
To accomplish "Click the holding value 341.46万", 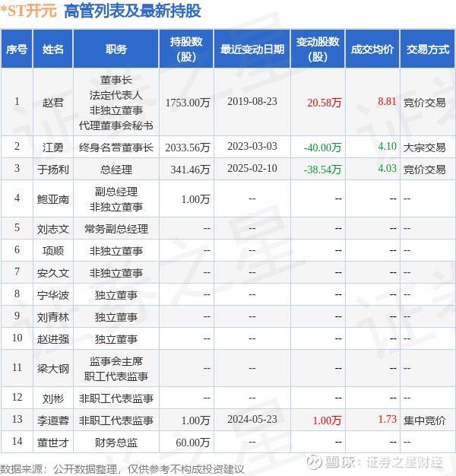I will pyautogui.click(x=190, y=170).
